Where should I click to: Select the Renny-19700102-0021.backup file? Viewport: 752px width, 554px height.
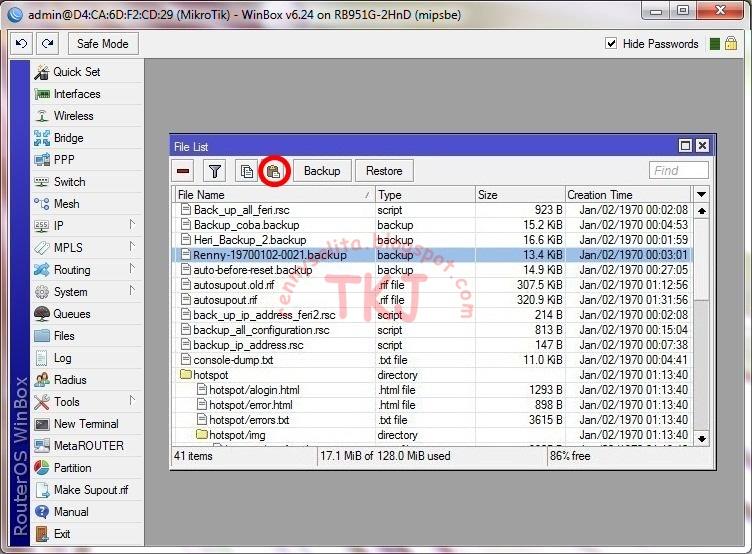[434, 255]
